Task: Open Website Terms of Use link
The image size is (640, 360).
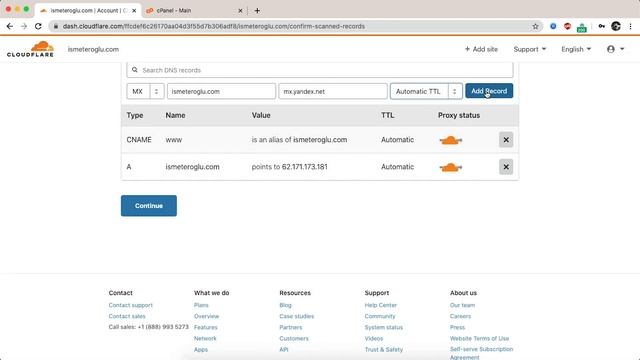Action: (x=480, y=338)
